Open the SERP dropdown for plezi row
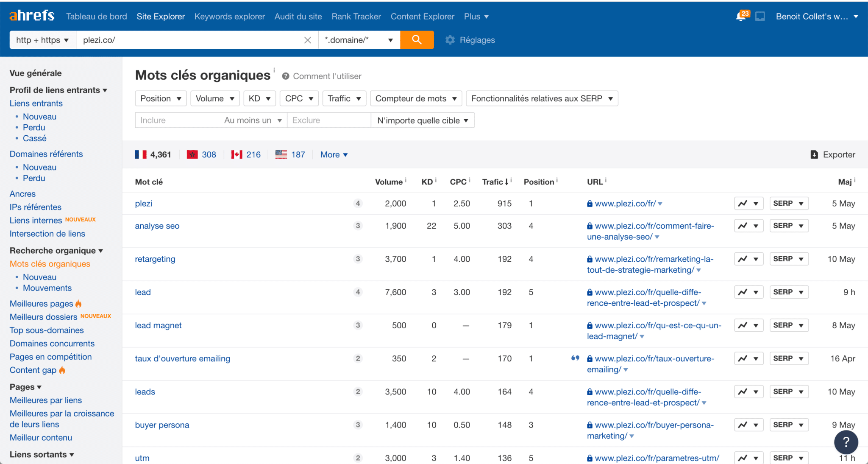The height and width of the screenshot is (464, 868). (x=789, y=204)
